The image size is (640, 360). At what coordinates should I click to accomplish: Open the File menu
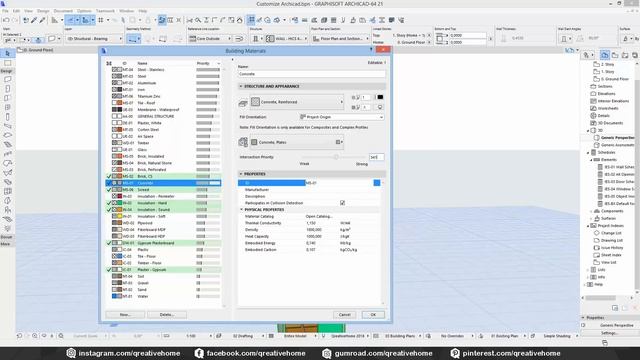click(5, 11)
